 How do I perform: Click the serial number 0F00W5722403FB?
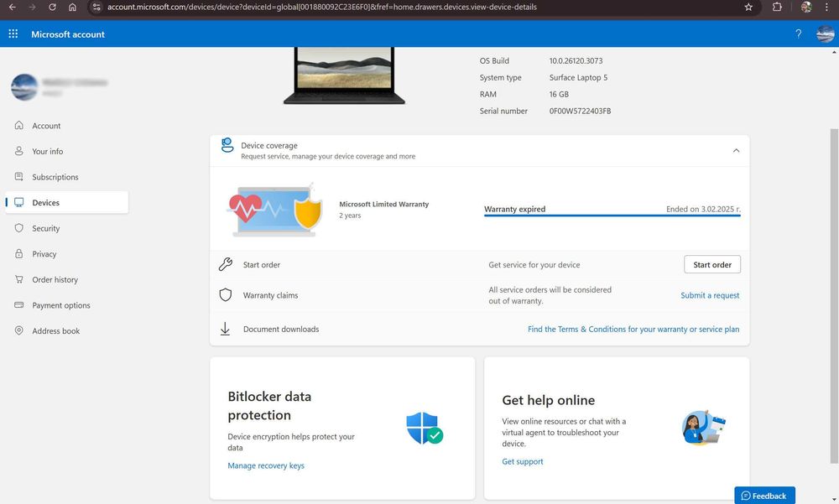pos(580,111)
